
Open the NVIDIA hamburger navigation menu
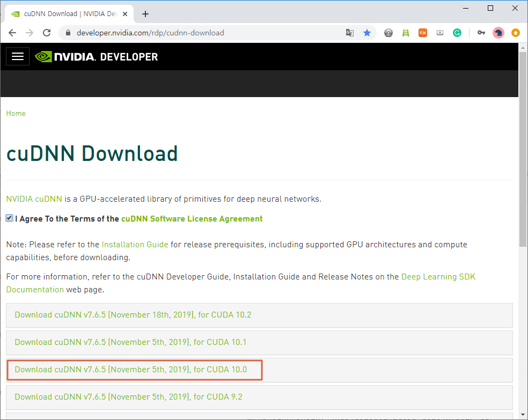point(18,56)
